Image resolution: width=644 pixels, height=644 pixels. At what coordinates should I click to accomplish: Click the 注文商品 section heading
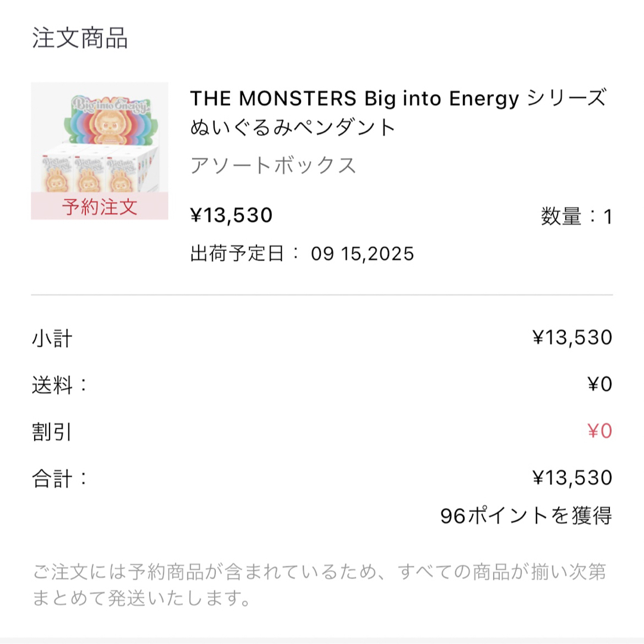tap(80, 38)
